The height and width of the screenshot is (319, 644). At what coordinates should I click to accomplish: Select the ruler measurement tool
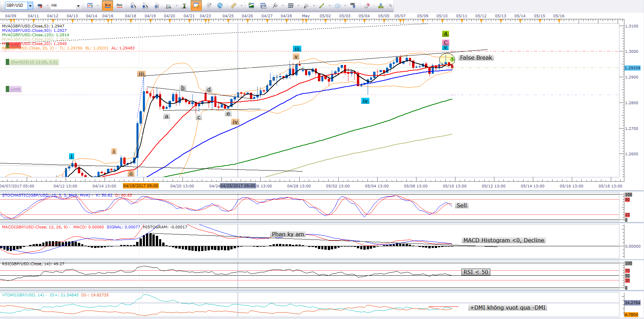pyautogui.click(x=234, y=5)
